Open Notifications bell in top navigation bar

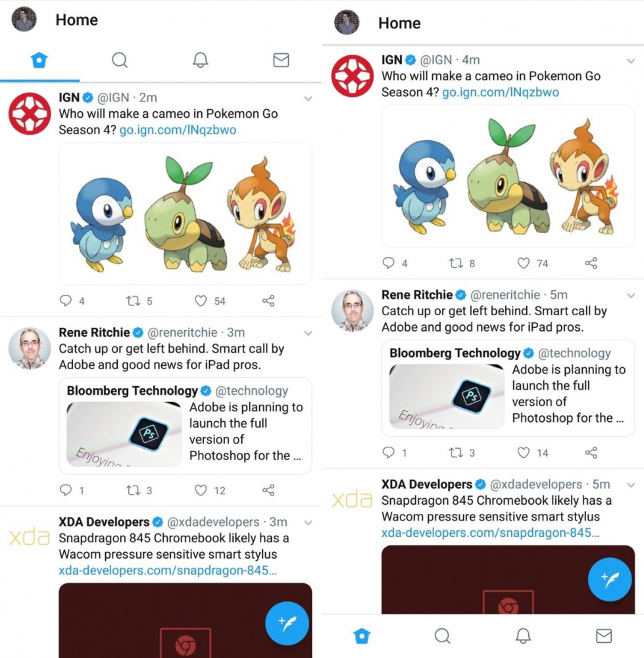click(200, 60)
